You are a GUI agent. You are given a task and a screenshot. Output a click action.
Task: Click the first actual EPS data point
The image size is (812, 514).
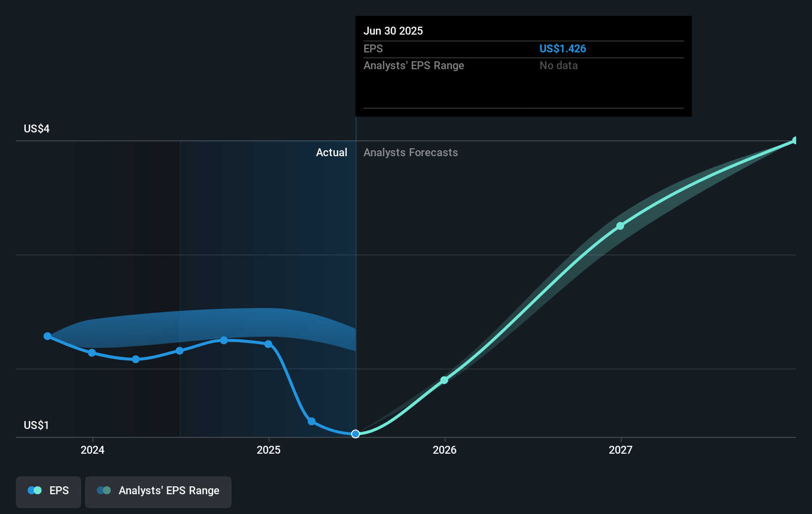[x=47, y=336]
